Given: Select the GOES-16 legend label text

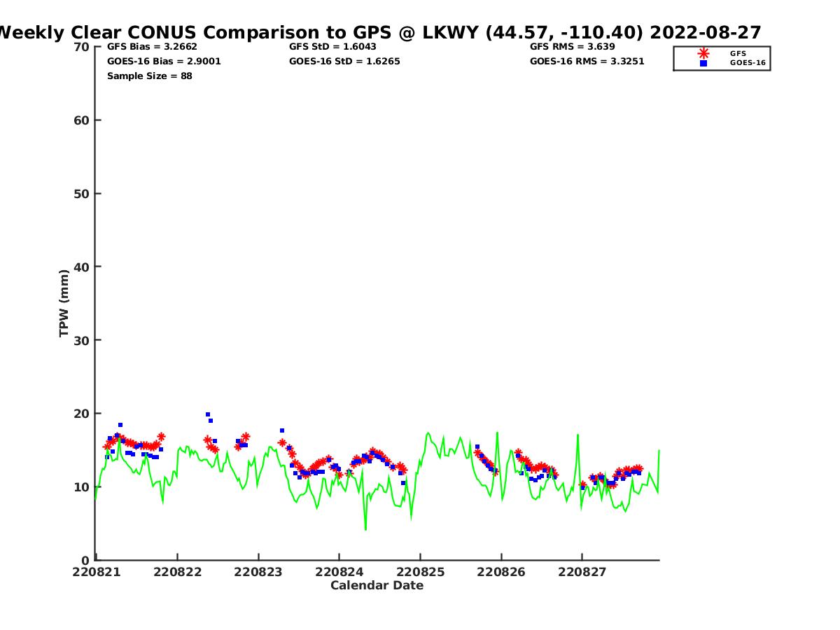Looking at the screenshot, I should [x=748, y=63].
